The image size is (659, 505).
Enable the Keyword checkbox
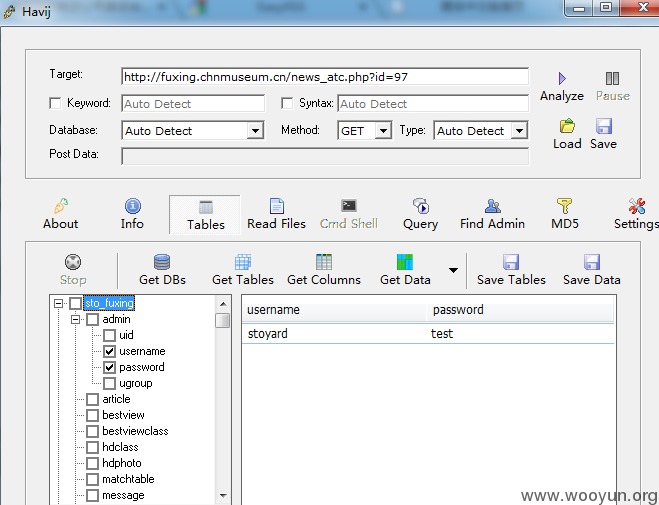(55, 103)
